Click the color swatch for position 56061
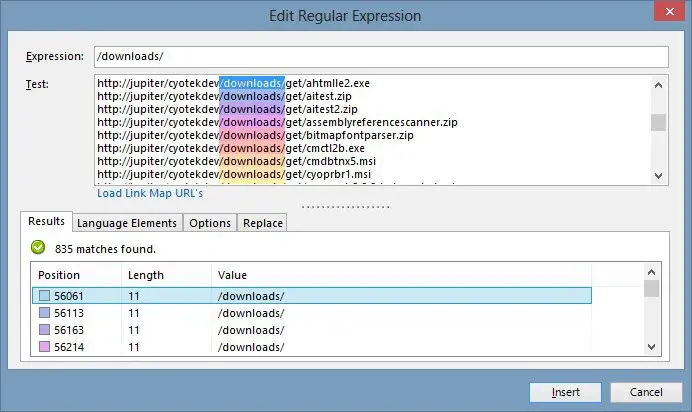 click(x=45, y=296)
